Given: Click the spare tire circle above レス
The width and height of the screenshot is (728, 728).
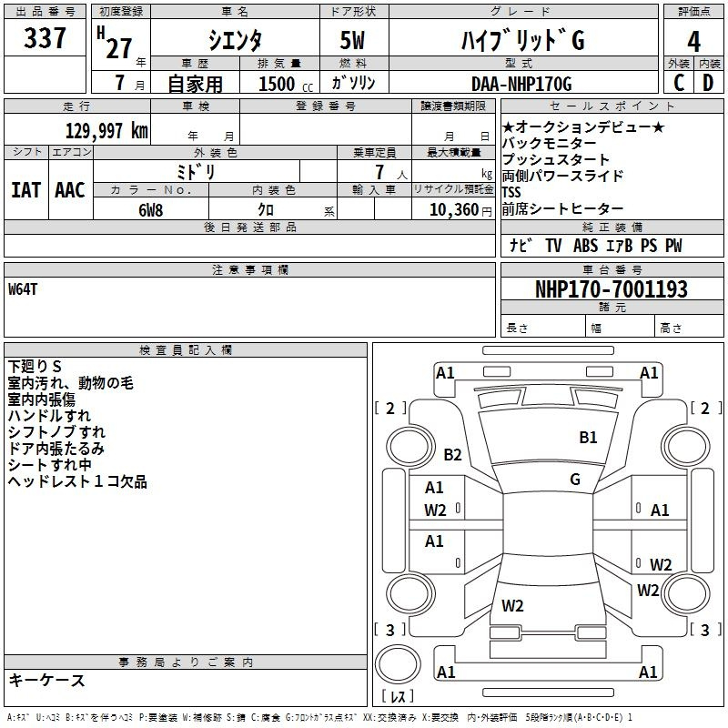Looking at the screenshot, I should click(x=398, y=666).
